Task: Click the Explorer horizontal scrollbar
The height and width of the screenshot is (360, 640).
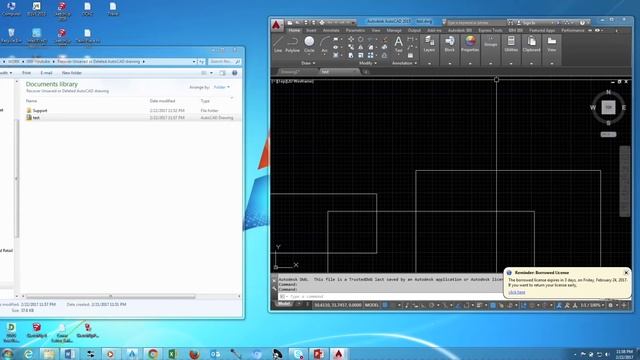Action: coord(110,296)
